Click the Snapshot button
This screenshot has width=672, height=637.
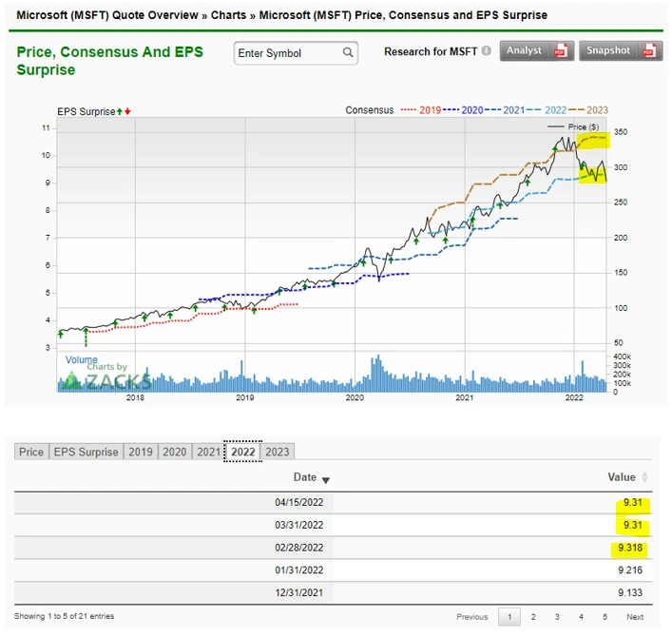point(621,51)
